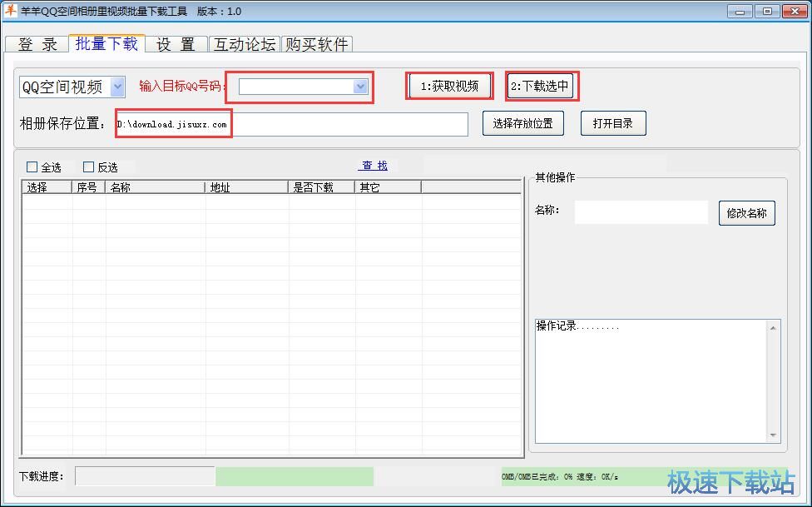The image size is (812, 507).
Task: Click the 2:下载选中 button to download selected
Action: (x=541, y=84)
